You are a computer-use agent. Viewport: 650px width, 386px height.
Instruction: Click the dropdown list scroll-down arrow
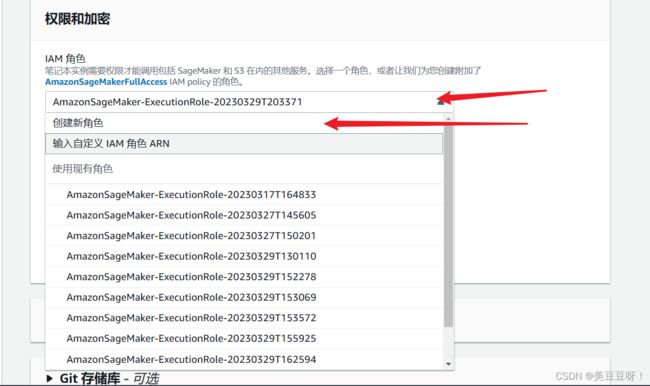448,364
